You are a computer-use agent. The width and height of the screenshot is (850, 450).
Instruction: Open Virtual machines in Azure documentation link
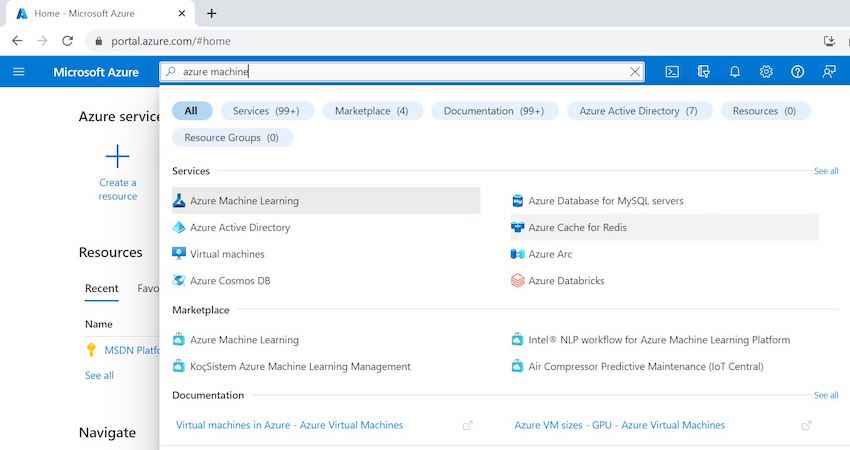pos(289,425)
